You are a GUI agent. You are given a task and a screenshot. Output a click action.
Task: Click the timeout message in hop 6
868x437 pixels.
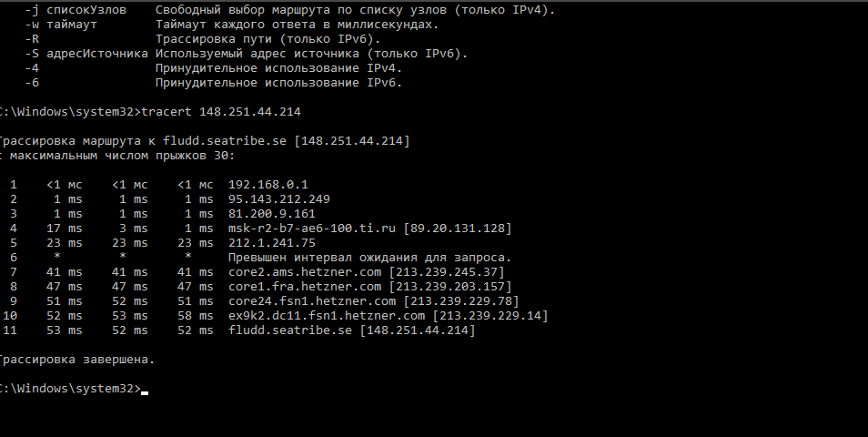[x=369, y=258]
